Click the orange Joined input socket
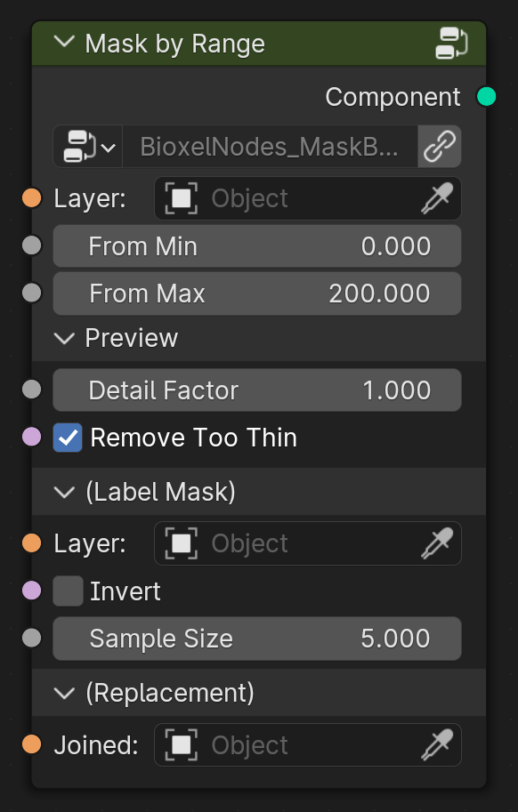The width and height of the screenshot is (518, 812). pos(32,744)
